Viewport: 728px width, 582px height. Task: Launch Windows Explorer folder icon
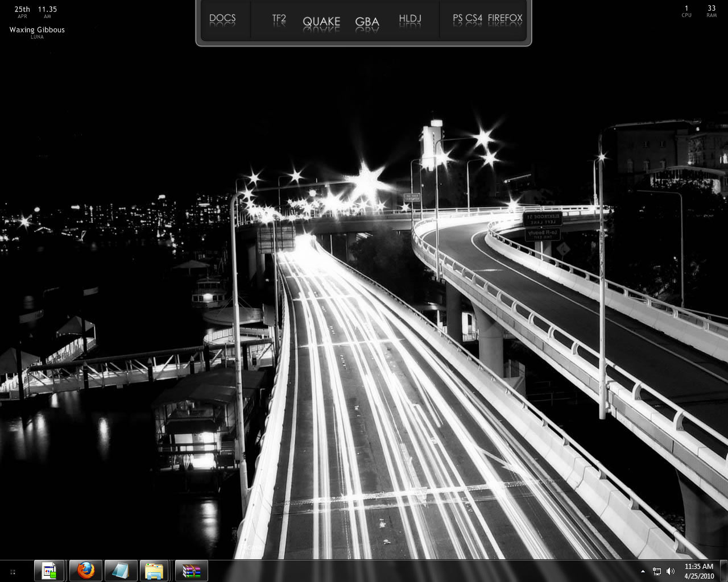click(154, 571)
